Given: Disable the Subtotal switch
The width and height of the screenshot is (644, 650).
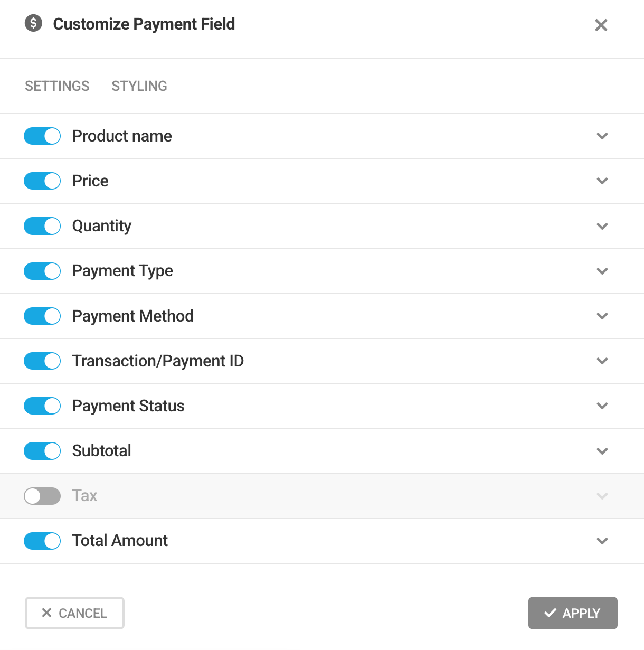Looking at the screenshot, I should 42,451.
